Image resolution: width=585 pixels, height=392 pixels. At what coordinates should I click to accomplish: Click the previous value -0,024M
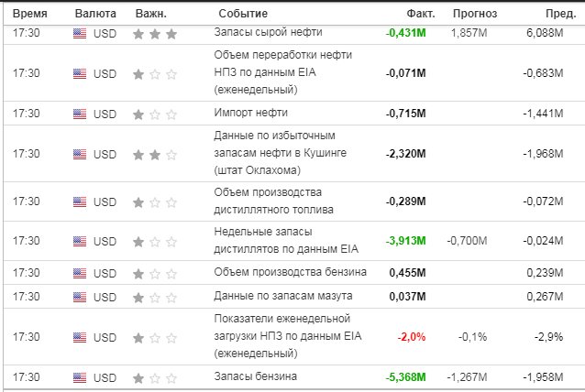point(543,241)
